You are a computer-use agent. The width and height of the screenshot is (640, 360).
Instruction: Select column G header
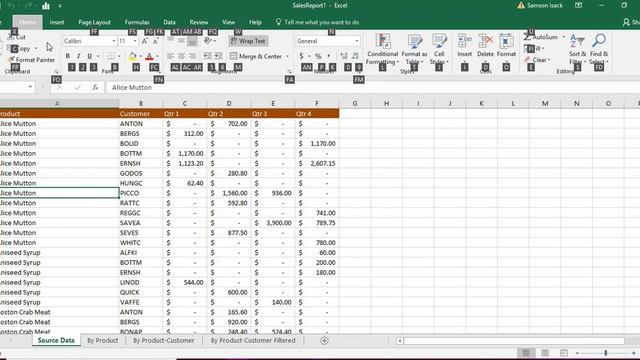tap(355, 104)
